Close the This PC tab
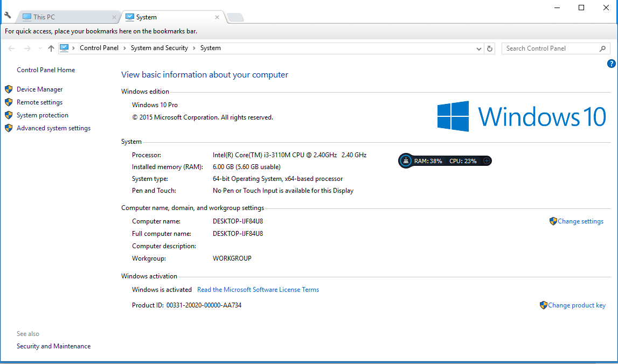618x364 pixels. (114, 17)
